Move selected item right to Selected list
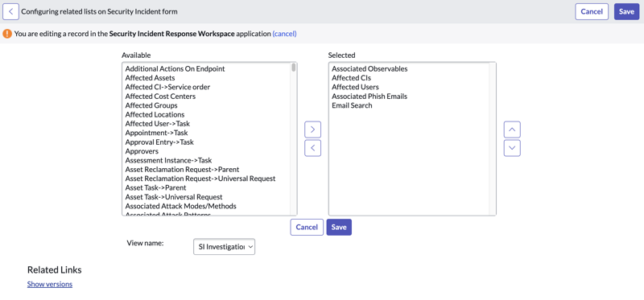 [x=312, y=129]
